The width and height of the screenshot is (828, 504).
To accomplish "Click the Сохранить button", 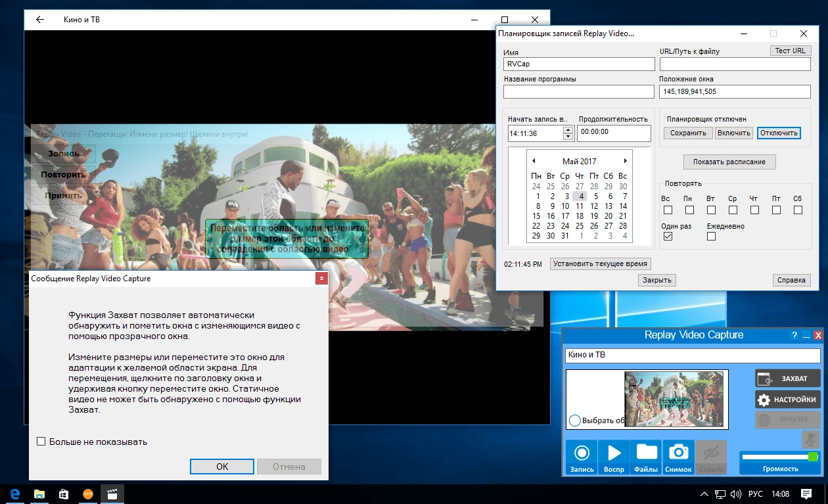I will 688,133.
